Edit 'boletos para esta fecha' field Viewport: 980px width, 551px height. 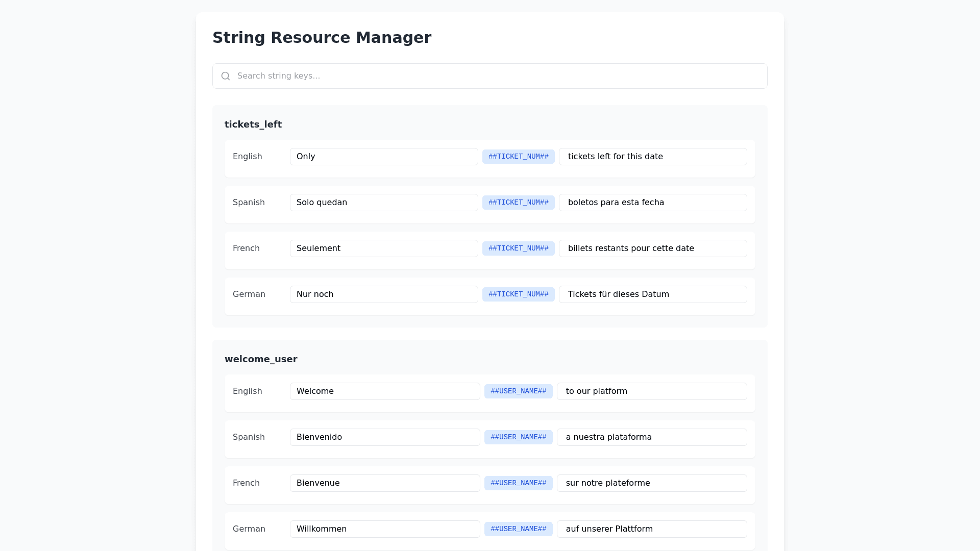(x=653, y=203)
